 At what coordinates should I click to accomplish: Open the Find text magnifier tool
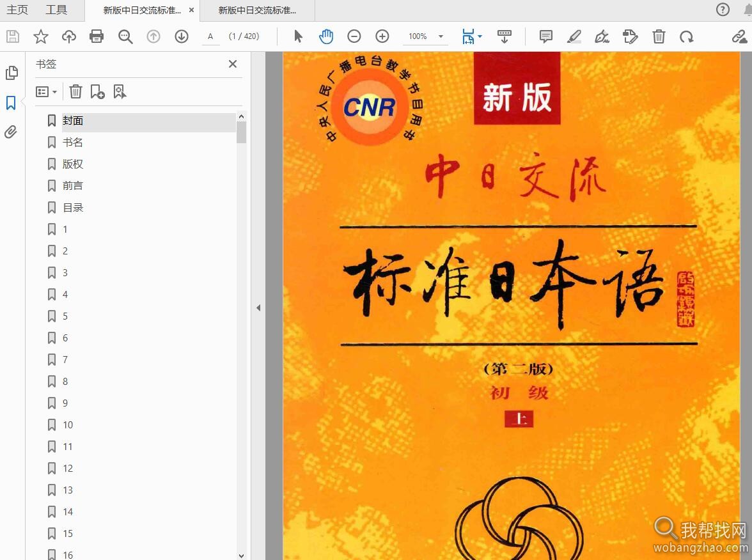125,36
